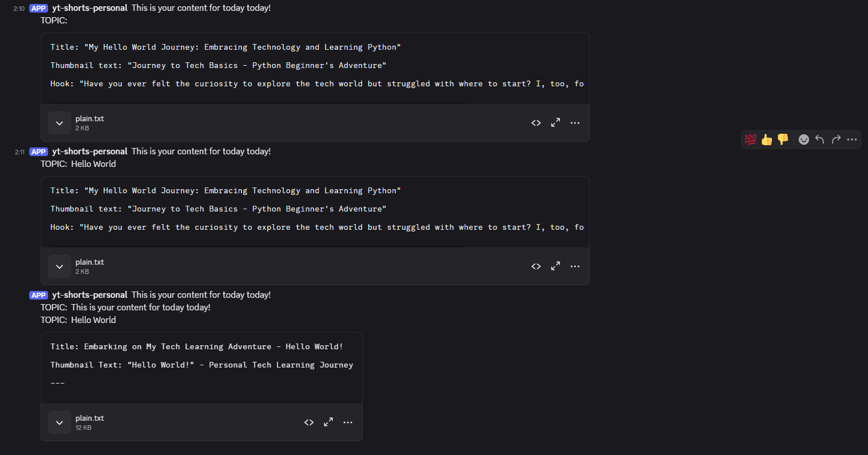Screen dimensions: 868x455
Task: Open yt-shorts-personal profile from 2:10 message
Action: point(89,8)
